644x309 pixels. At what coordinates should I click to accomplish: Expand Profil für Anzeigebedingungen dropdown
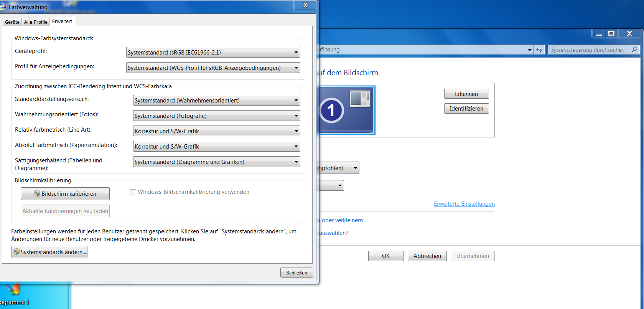coord(213,68)
